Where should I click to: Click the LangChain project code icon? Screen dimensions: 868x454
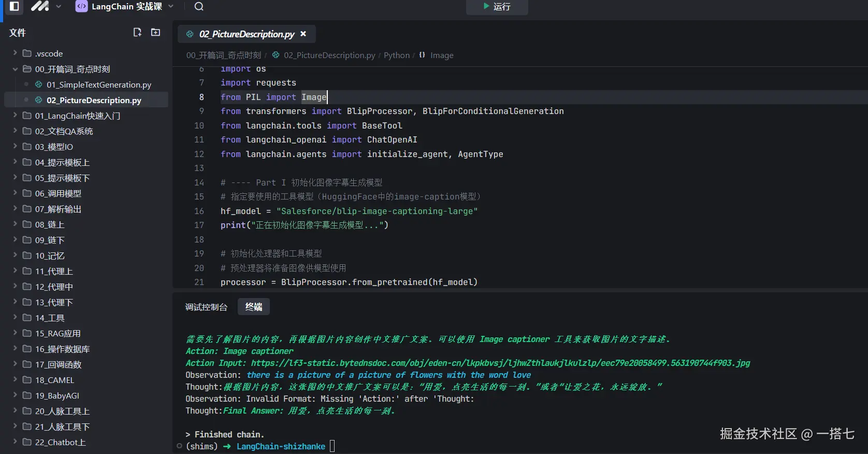click(81, 6)
